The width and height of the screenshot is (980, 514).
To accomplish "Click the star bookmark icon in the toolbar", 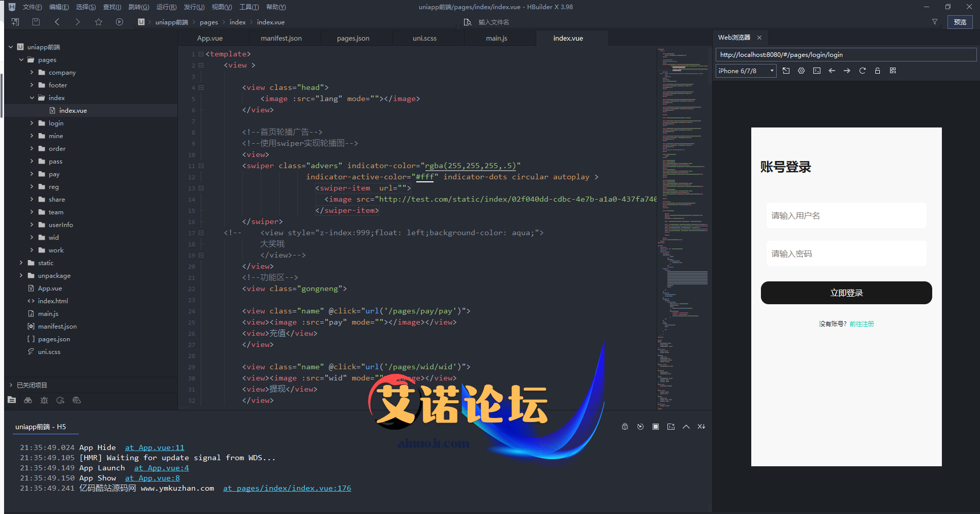I will [x=99, y=22].
